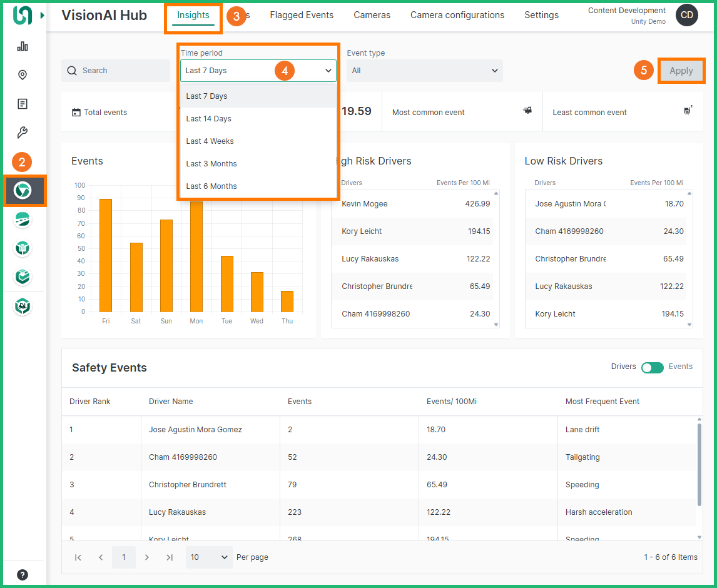This screenshot has height=588, width=717.
Task: Expand the sidebar with the arrow icon
Action: coord(43,16)
